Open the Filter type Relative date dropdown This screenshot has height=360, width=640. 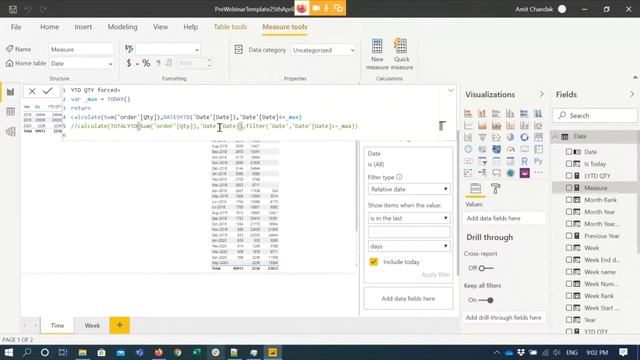click(409, 189)
